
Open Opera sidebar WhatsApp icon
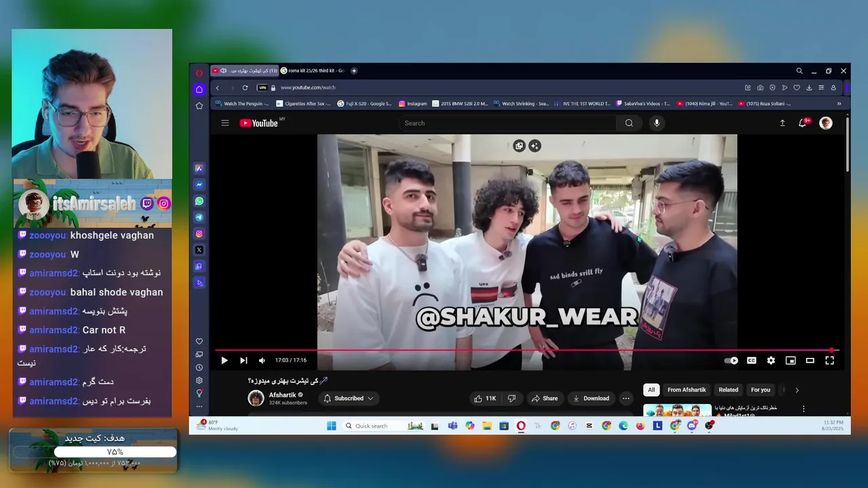pos(199,201)
